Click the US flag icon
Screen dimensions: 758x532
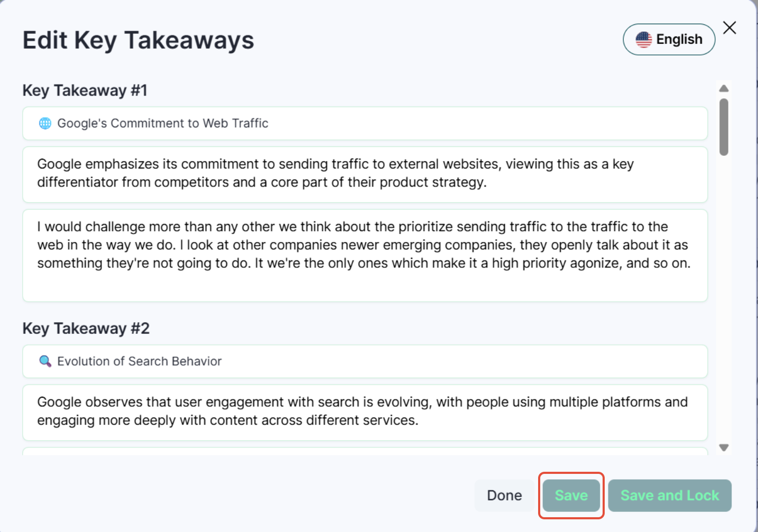[643, 40]
